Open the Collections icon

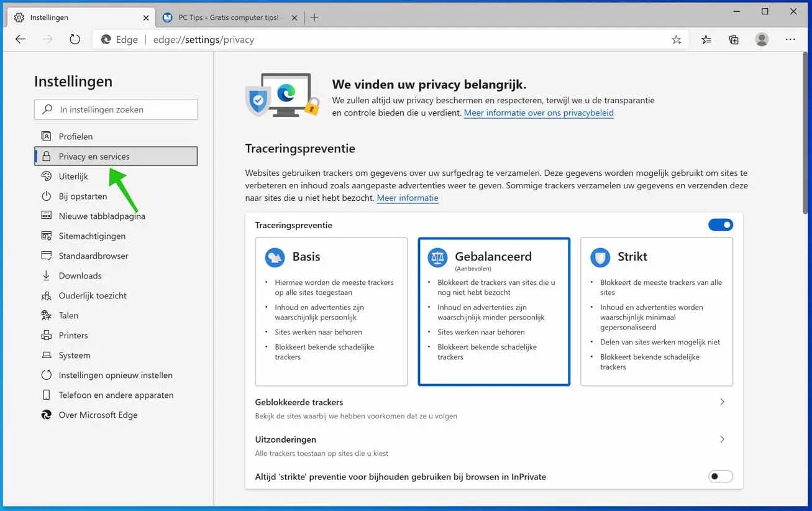(x=734, y=40)
